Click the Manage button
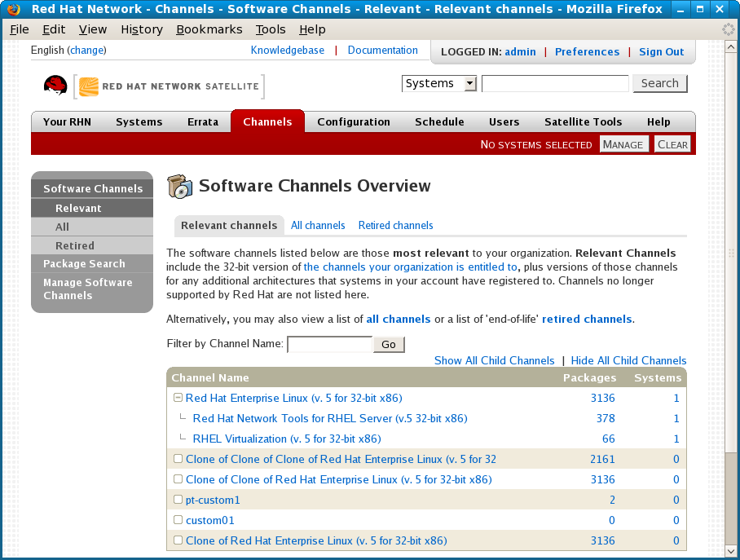Image resolution: width=740 pixels, height=560 pixels. point(623,144)
